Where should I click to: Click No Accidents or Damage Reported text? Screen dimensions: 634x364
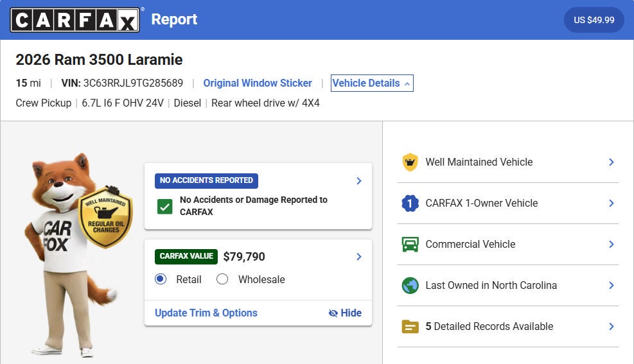[x=254, y=206]
